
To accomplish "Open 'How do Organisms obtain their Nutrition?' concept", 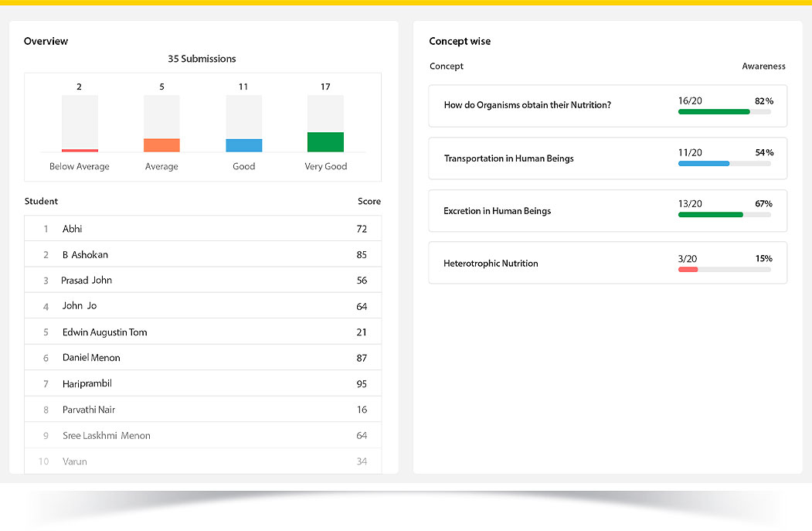I will [x=606, y=105].
